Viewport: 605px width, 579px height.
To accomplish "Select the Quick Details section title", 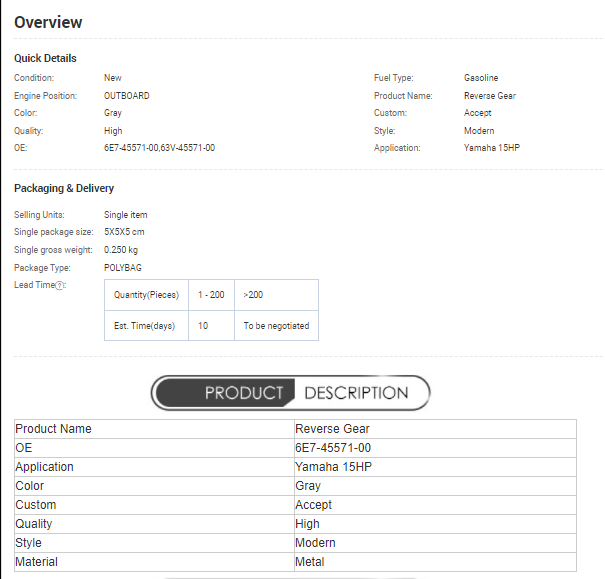I will [45, 58].
